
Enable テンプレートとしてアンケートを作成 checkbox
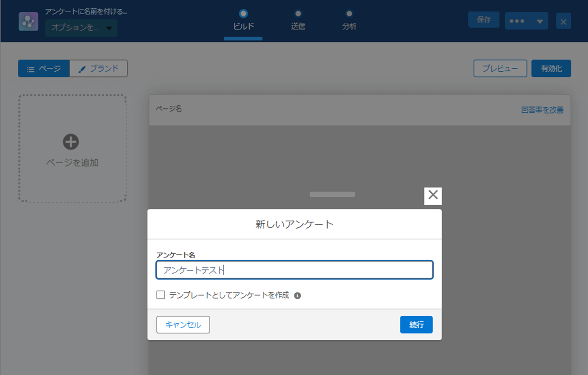[161, 295]
